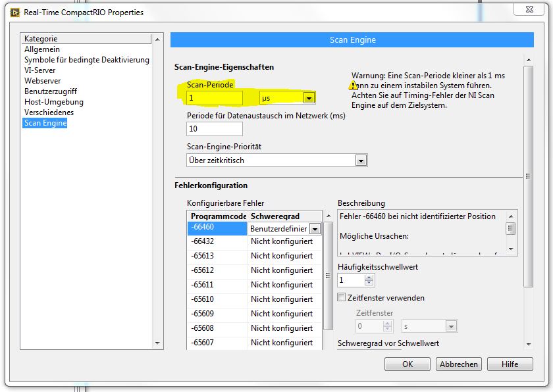Choose the Host-Umgebung category

coord(54,102)
